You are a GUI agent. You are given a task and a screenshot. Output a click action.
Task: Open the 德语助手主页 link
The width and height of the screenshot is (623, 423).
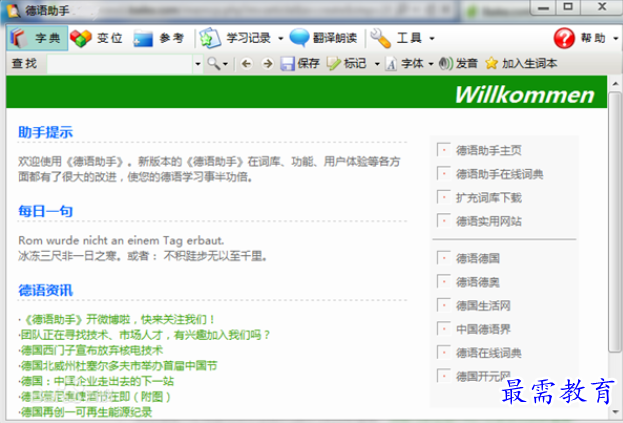(x=488, y=150)
